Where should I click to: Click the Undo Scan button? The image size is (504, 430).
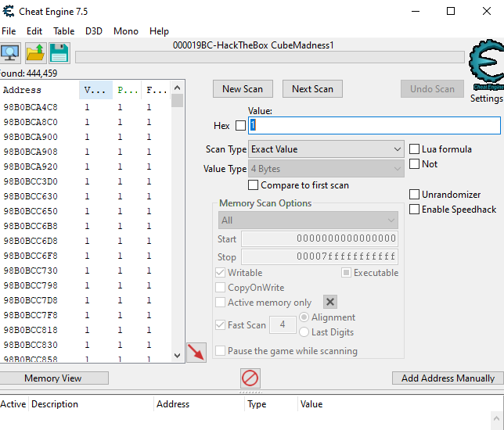[432, 89]
